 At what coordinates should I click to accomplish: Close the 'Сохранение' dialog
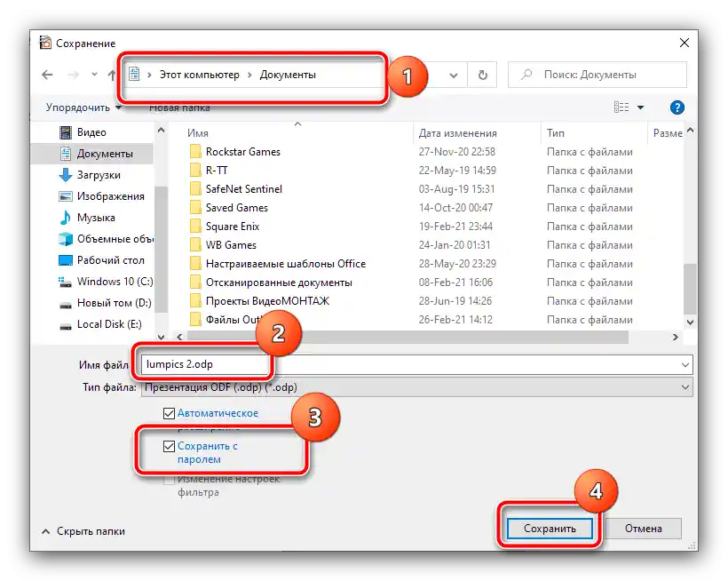684,44
